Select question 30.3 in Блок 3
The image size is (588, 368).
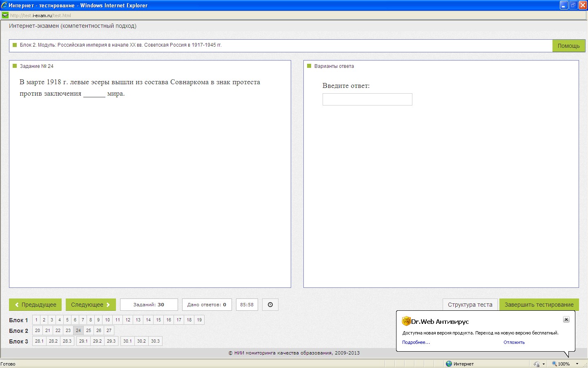(x=155, y=341)
